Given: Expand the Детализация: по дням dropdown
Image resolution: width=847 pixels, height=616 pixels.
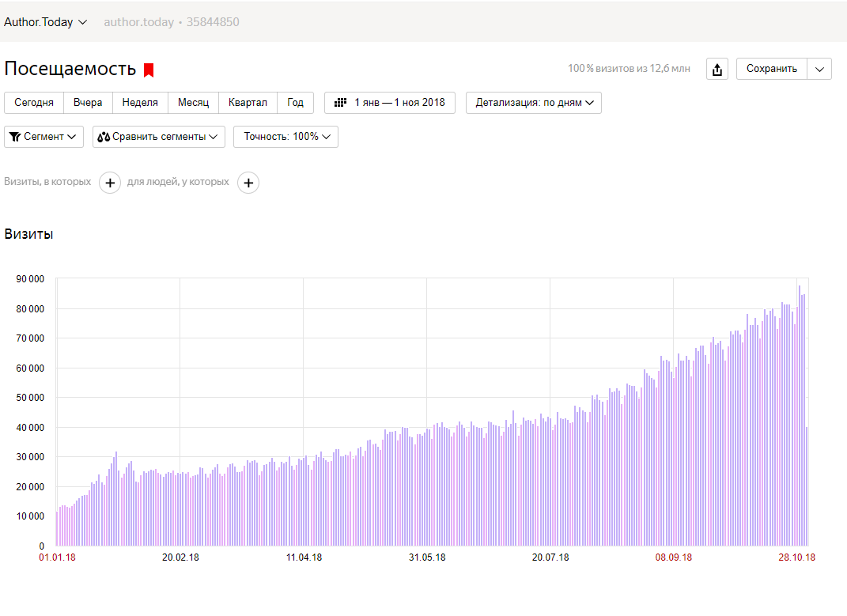Looking at the screenshot, I should tap(534, 103).
